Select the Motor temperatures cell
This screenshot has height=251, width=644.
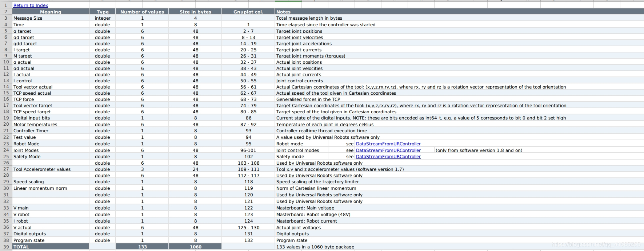coord(51,125)
